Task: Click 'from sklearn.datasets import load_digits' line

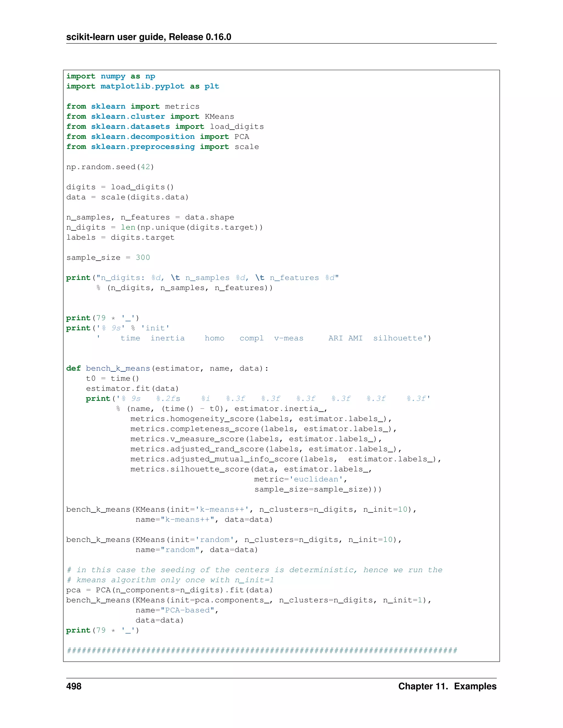Action: 165,127
